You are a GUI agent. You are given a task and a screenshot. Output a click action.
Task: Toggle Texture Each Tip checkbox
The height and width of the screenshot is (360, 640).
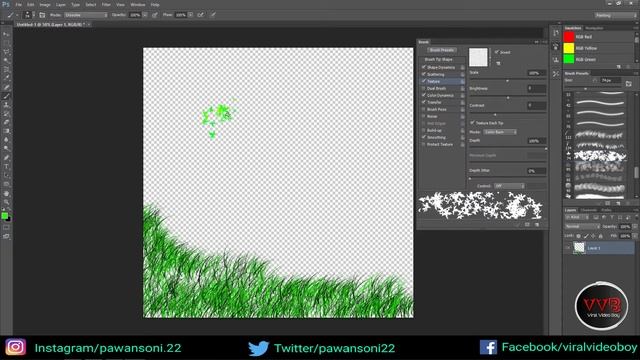point(473,122)
